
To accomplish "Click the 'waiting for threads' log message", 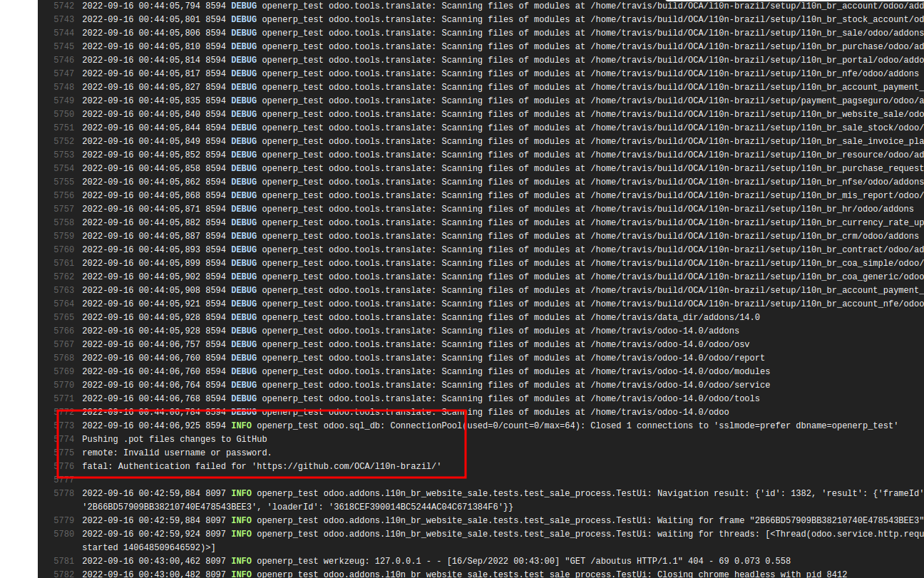I will pos(791,534).
